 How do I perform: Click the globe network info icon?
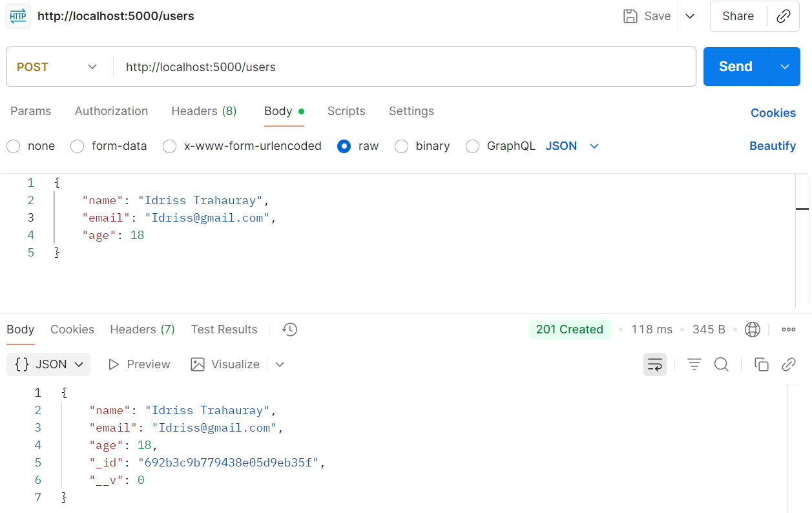click(x=753, y=330)
